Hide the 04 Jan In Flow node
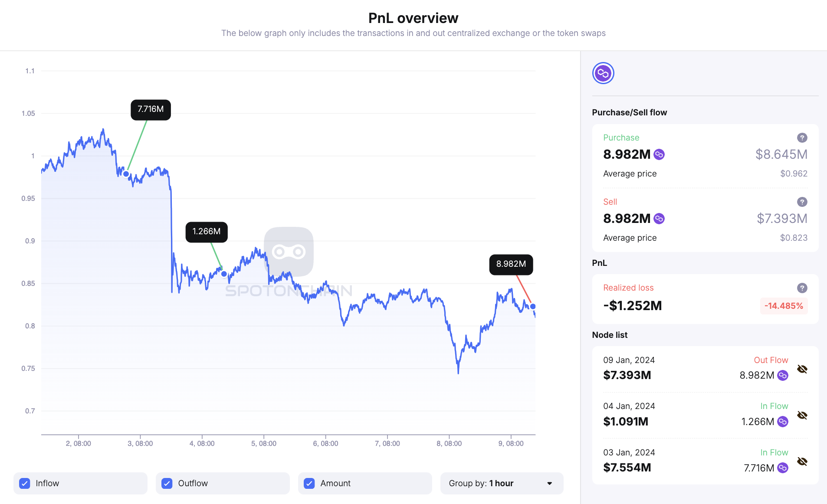The width and height of the screenshot is (827, 504). (802, 415)
